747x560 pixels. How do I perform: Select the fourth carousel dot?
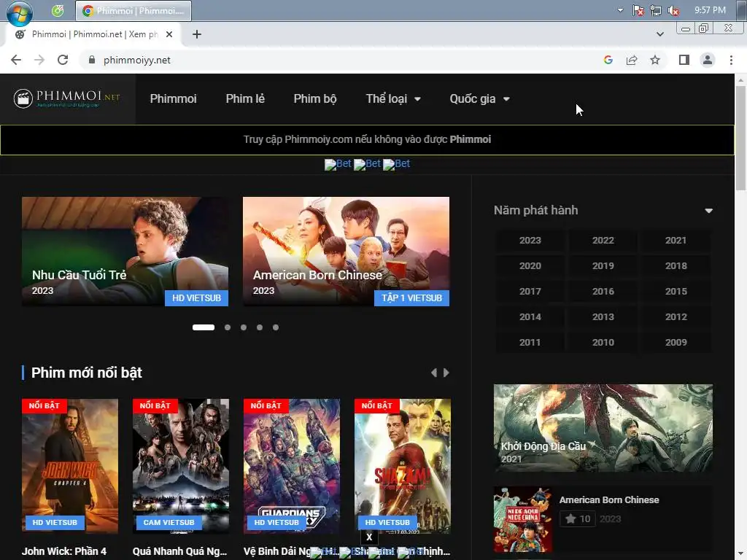tap(260, 327)
